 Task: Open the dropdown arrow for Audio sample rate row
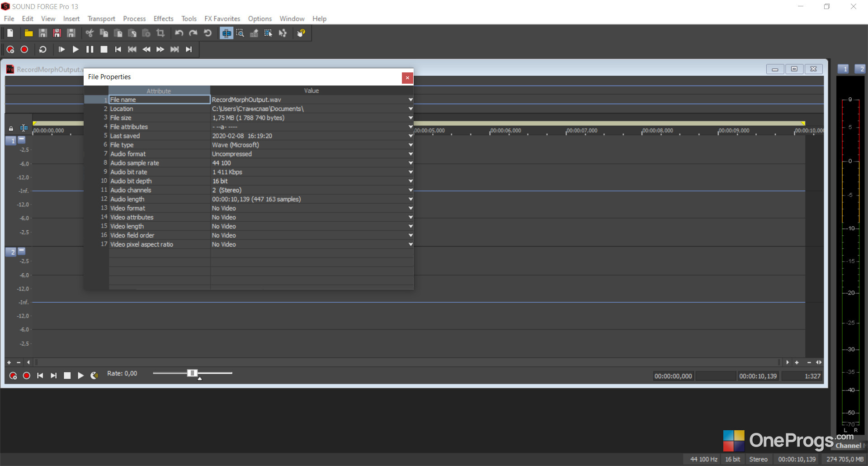pyautogui.click(x=410, y=163)
